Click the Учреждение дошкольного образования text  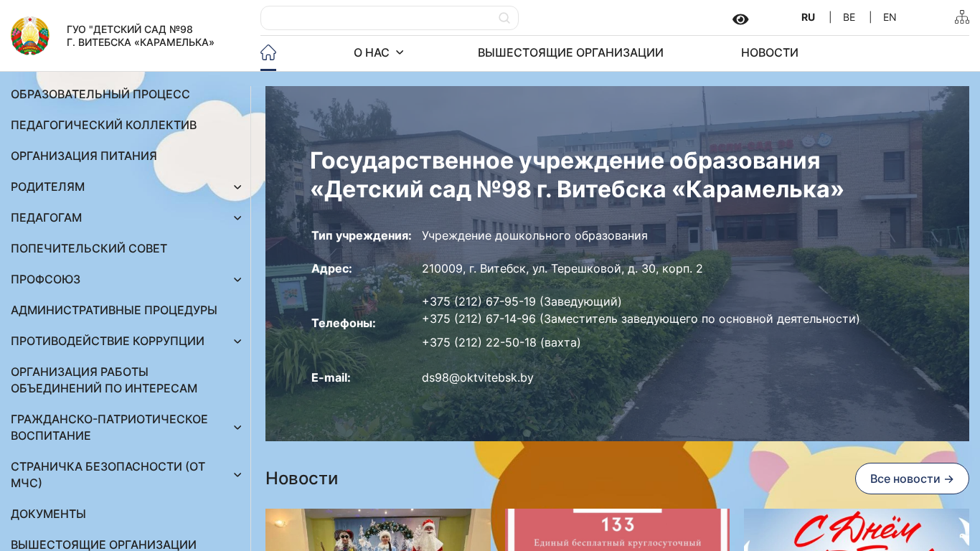534,235
